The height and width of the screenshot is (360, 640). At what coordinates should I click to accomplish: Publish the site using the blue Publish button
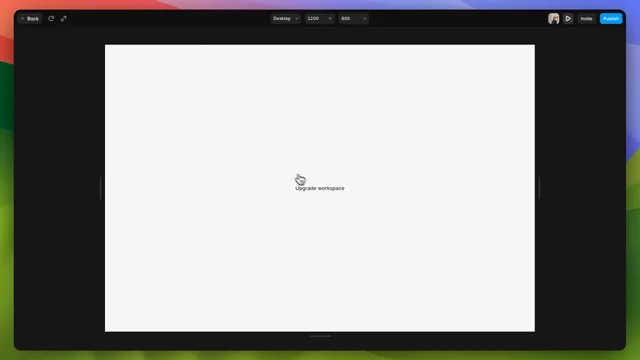(611, 19)
